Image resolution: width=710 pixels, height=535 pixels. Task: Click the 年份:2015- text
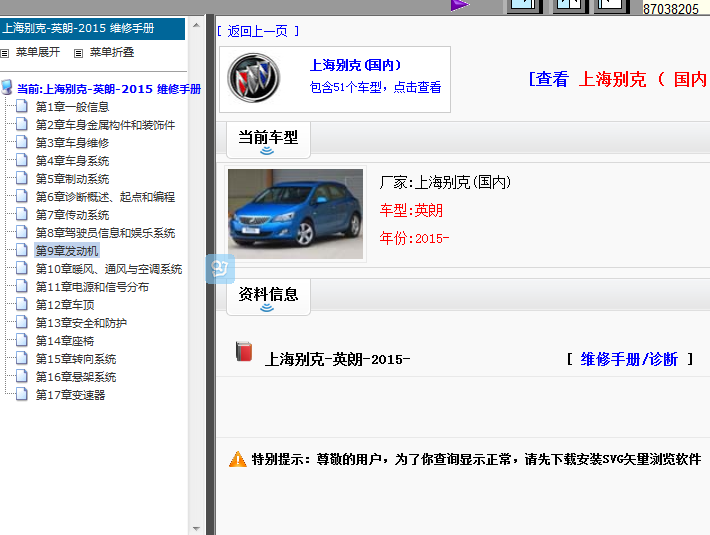[x=414, y=238]
